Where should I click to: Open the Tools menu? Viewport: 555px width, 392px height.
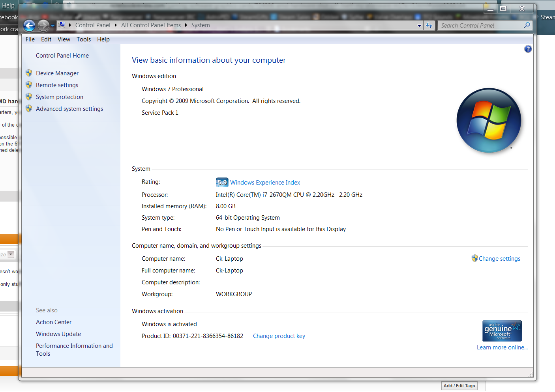(x=84, y=39)
